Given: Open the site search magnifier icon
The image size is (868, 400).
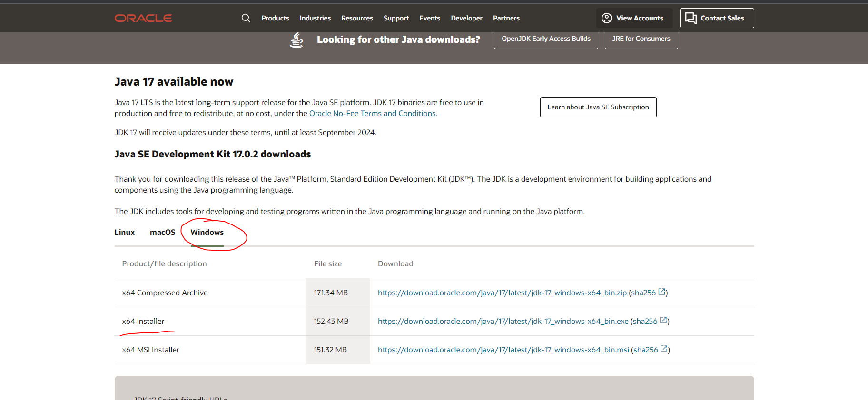Looking at the screenshot, I should (246, 18).
